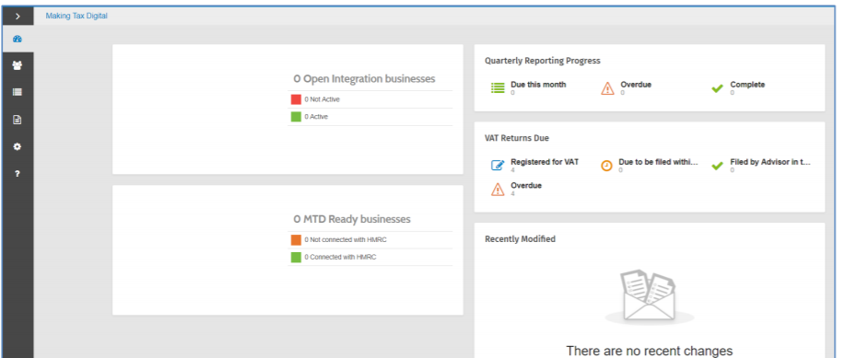Image resolution: width=868 pixels, height=358 pixels.
Task: Click the orange clock icon for Due to be filed
Action: 606,165
